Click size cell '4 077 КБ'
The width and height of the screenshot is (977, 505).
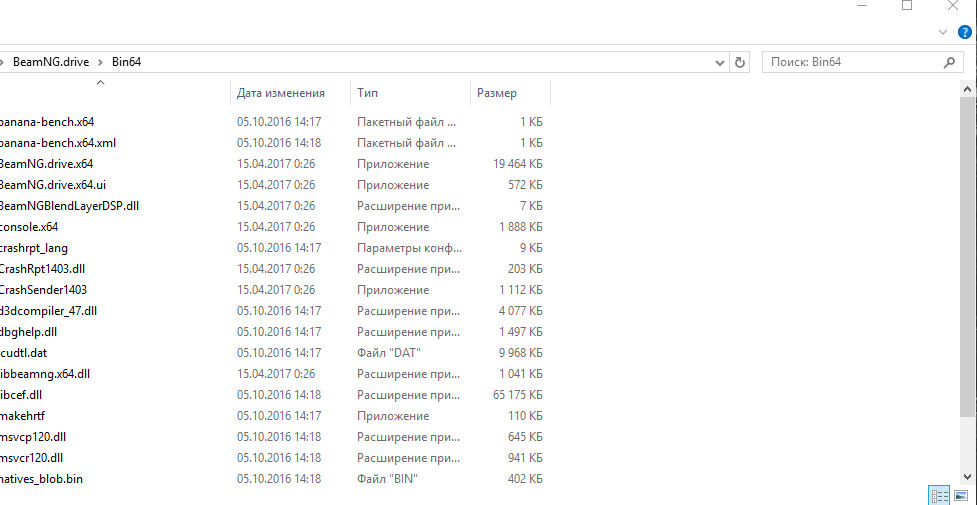pyautogui.click(x=521, y=310)
